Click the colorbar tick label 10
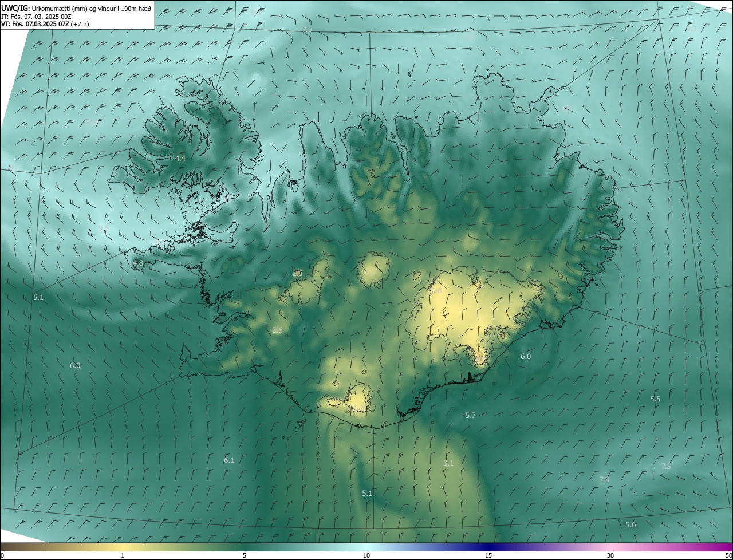Image resolution: width=733 pixels, height=560 pixels. pos(366,555)
